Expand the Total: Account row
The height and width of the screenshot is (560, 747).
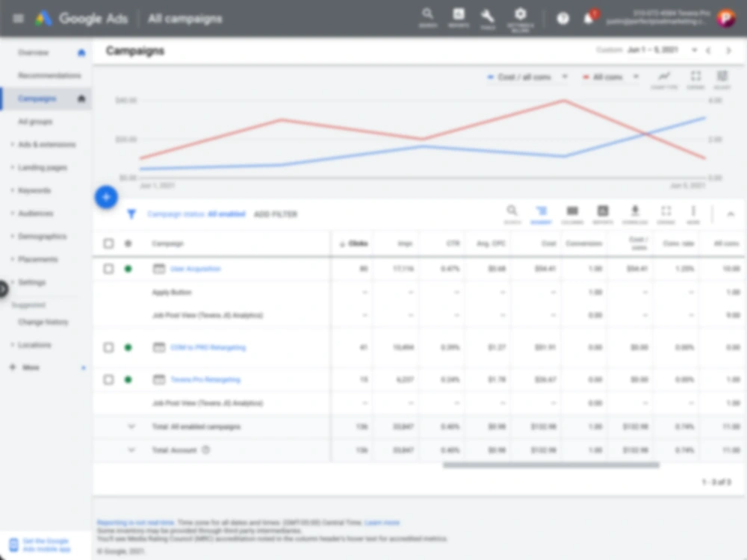click(131, 449)
